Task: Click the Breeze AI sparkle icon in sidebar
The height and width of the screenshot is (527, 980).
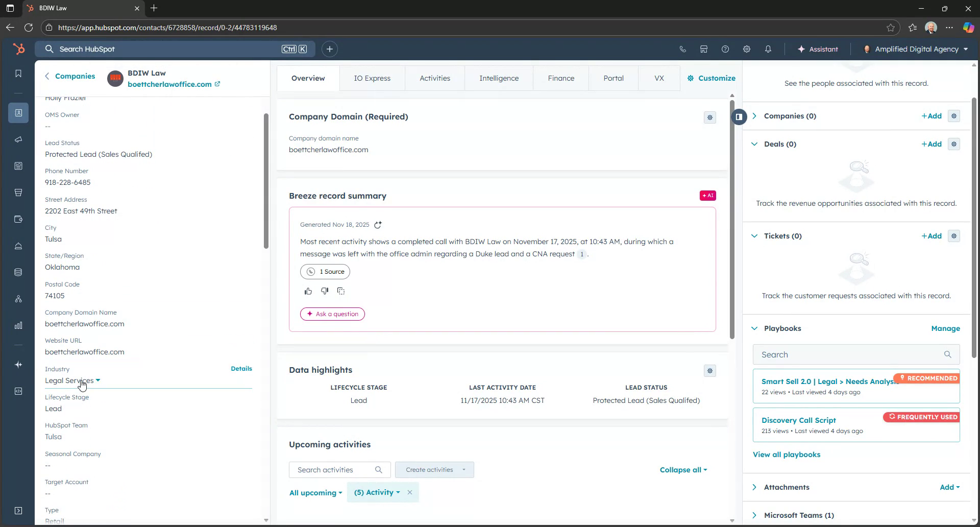Action: tap(18, 365)
